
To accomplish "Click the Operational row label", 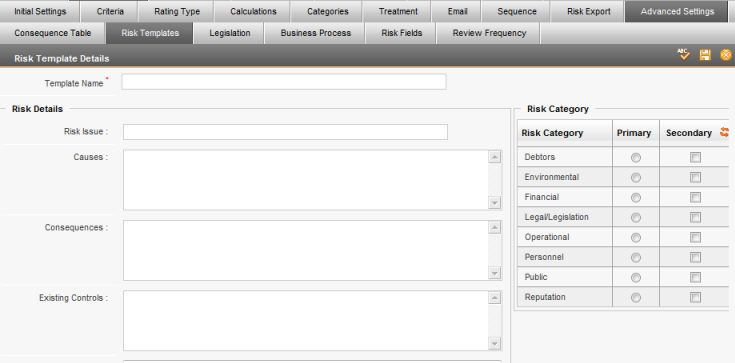I will (x=547, y=237).
